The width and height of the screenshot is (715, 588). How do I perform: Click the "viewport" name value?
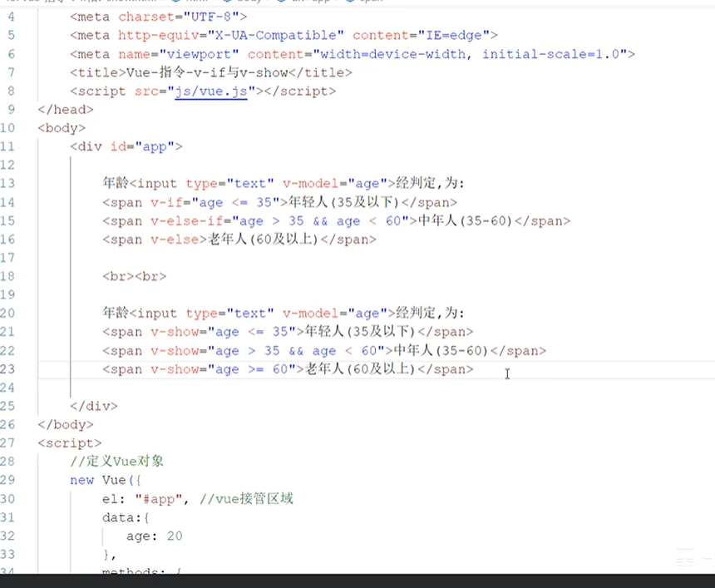pyautogui.click(x=199, y=54)
